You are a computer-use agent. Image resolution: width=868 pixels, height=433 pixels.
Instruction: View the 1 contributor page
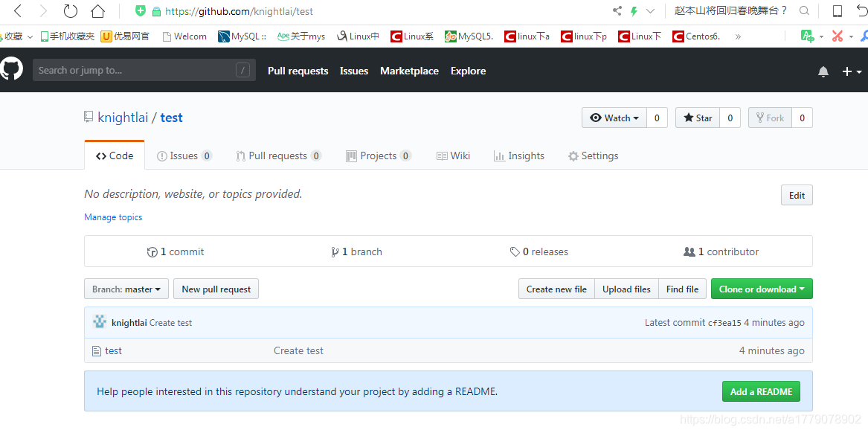(721, 251)
